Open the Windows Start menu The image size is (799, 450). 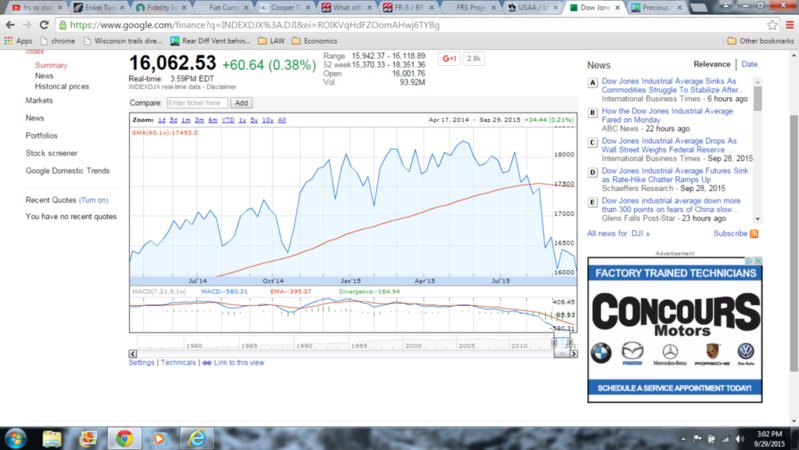15,438
